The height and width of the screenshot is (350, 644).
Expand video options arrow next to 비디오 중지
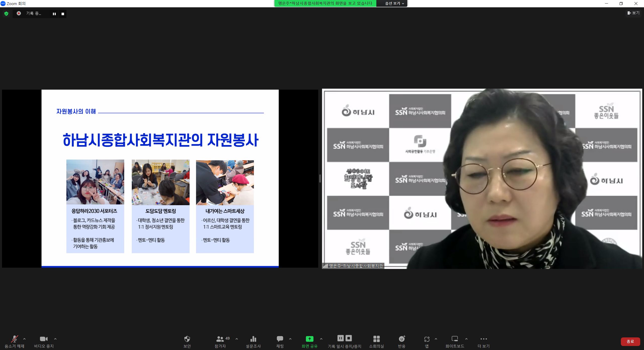[55, 339]
